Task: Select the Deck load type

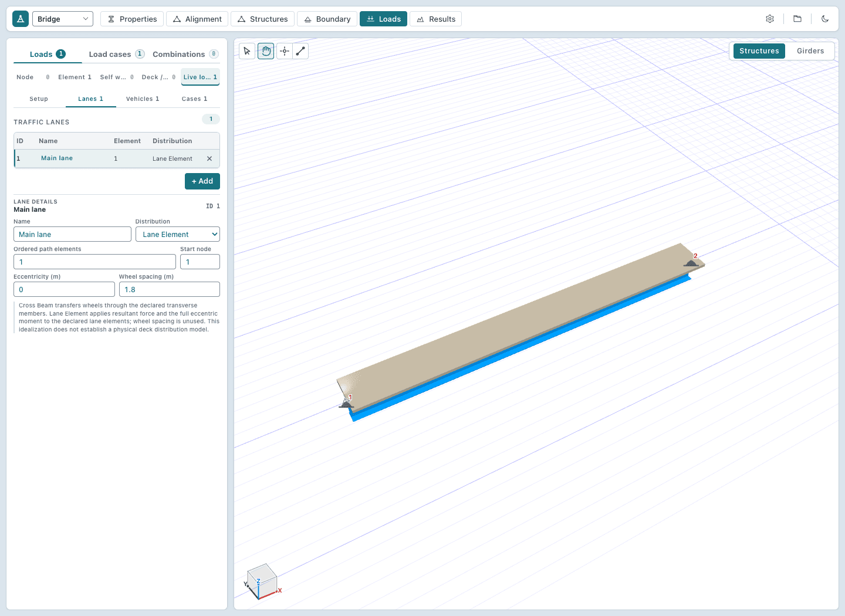Action: click(158, 77)
